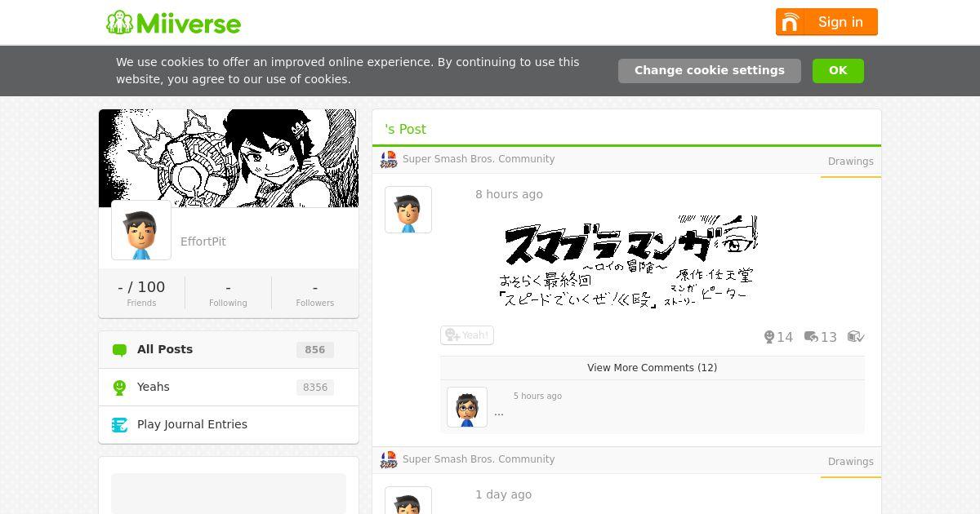Open the Friends count
This screenshot has height=514, width=980.
pyautogui.click(x=141, y=293)
